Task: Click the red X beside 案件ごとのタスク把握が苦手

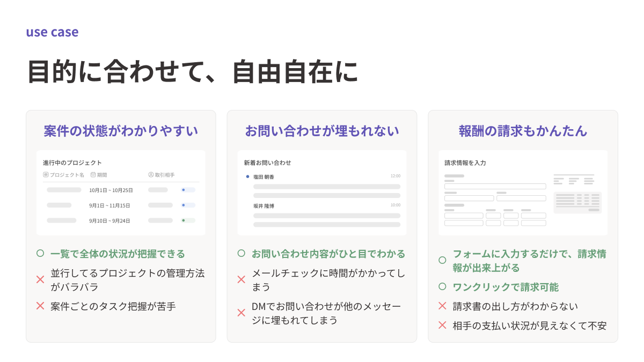Action: [40, 306]
